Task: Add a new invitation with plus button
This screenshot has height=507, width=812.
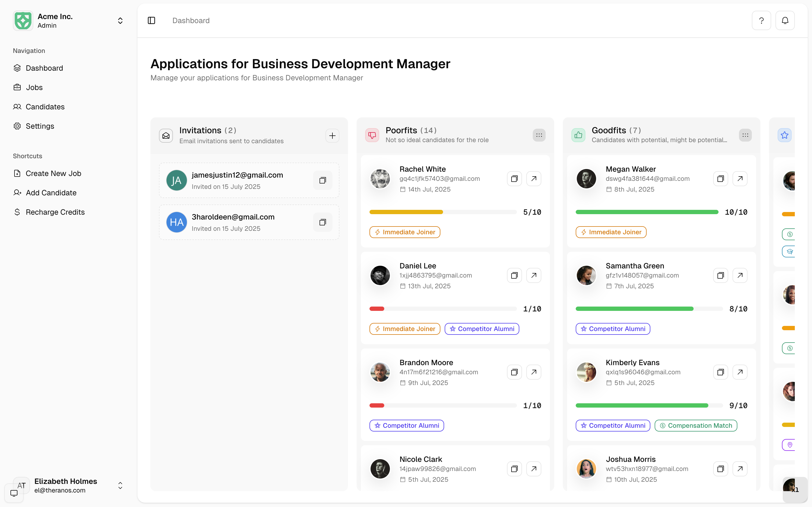Action: point(332,135)
